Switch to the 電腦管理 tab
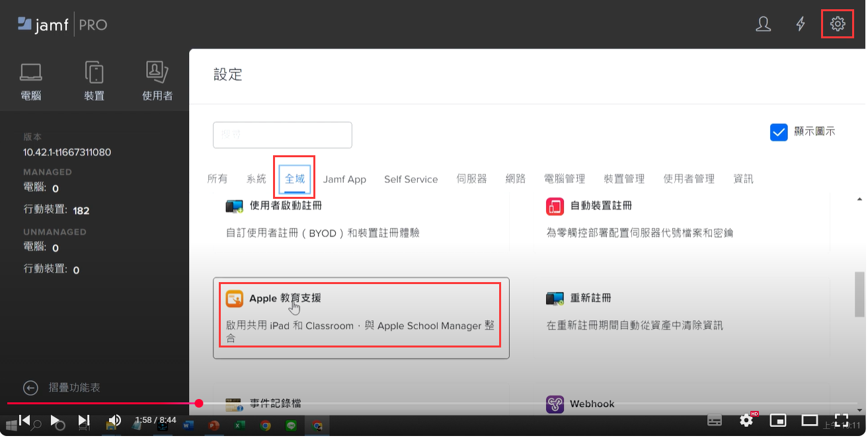This screenshot has height=438, width=868. click(565, 179)
